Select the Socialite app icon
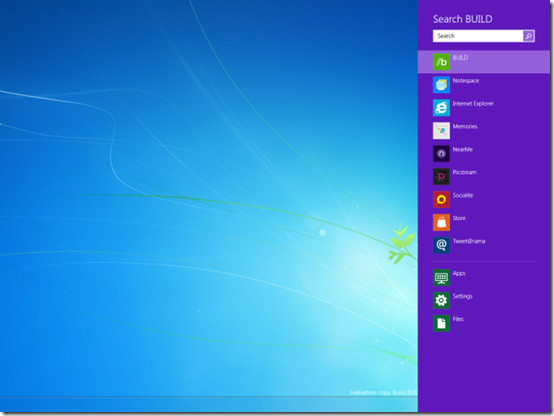 pyautogui.click(x=441, y=200)
